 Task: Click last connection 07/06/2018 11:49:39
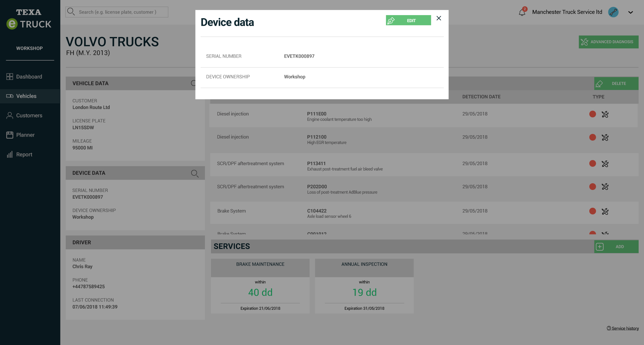(95, 307)
